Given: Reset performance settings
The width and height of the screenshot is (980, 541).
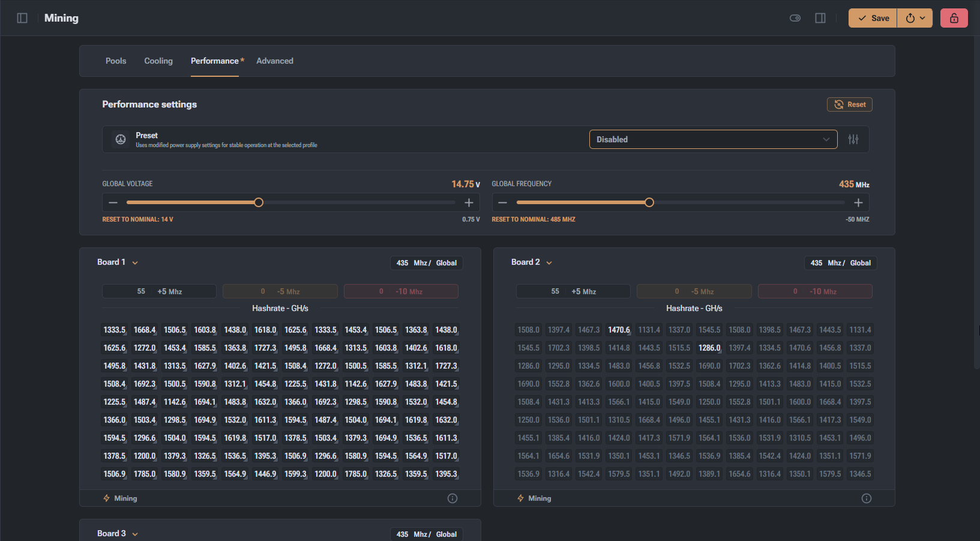Looking at the screenshot, I should pyautogui.click(x=850, y=104).
